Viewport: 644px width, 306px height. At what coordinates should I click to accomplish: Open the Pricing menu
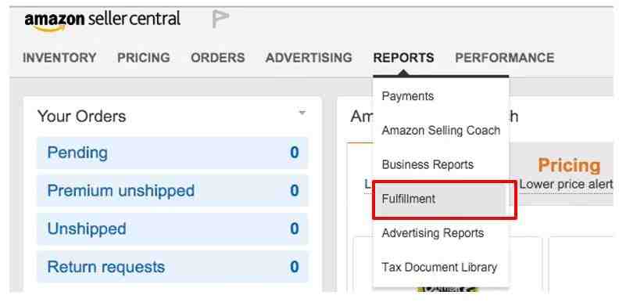coord(144,58)
